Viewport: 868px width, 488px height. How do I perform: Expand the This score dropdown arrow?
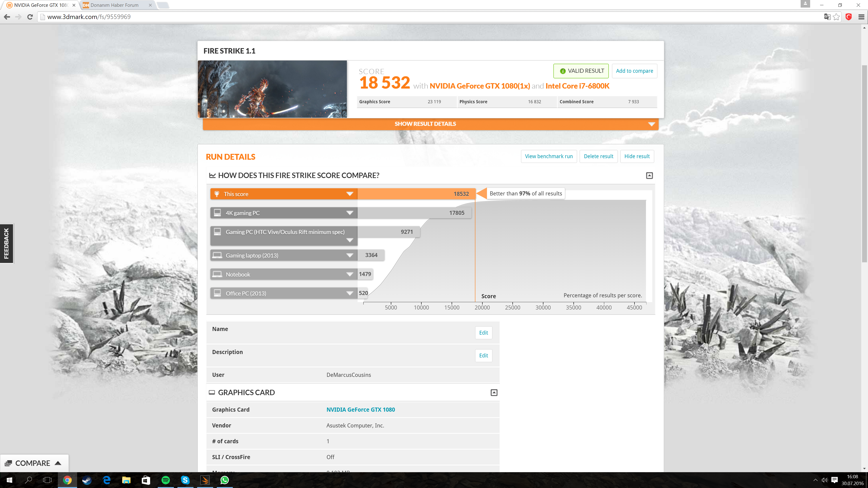pos(350,194)
